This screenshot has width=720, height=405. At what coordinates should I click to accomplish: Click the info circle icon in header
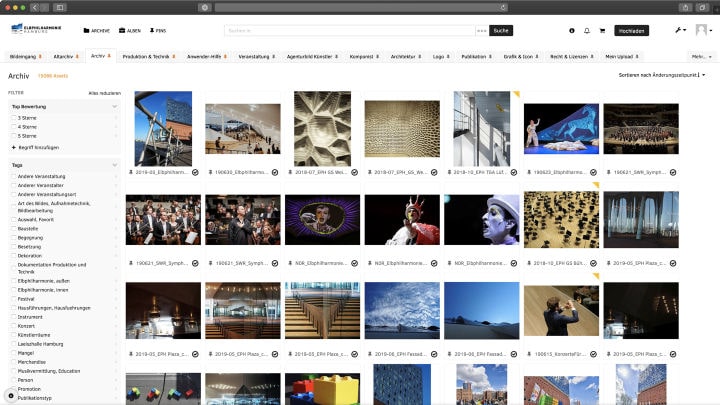(x=572, y=31)
